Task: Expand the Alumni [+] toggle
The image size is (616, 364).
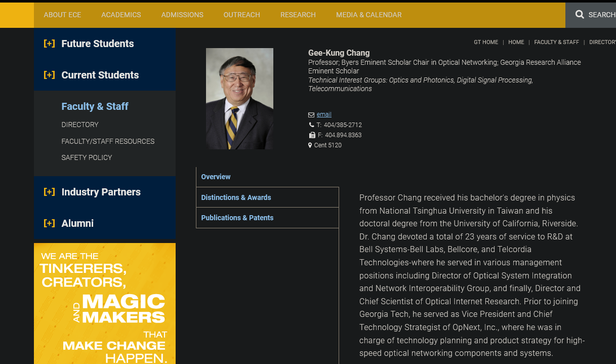Action: pyautogui.click(x=49, y=223)
